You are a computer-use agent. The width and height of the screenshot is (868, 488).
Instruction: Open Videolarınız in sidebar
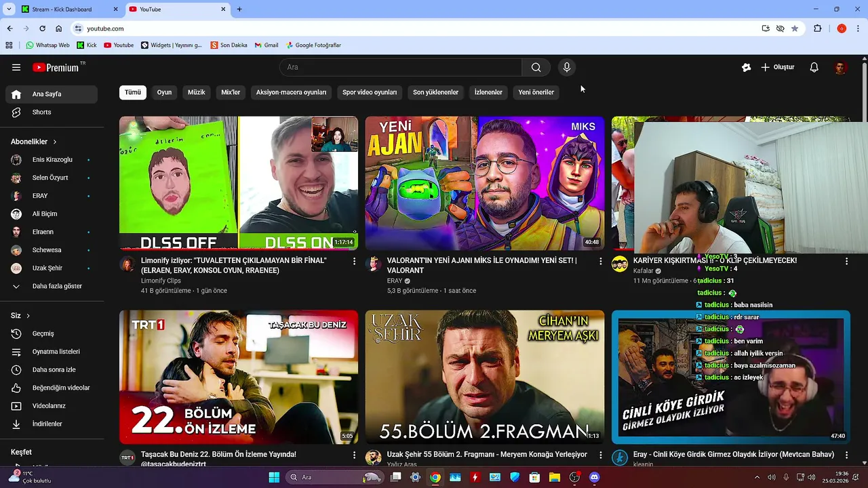coord(52,406)
